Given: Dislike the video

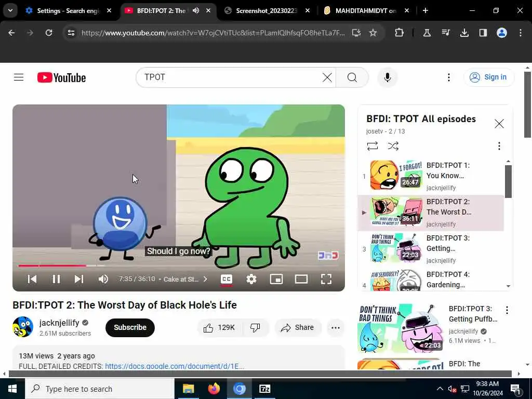Looking at the screenshot, I should 255,327.
